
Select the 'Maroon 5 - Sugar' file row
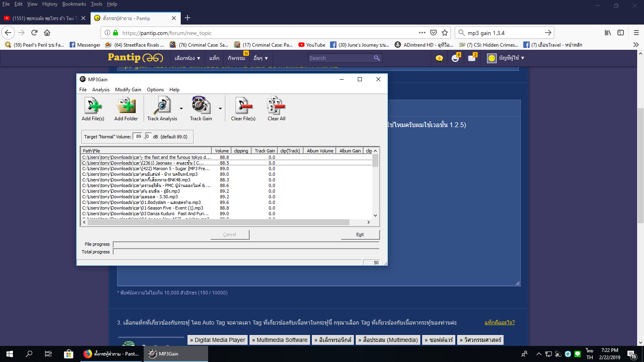coord(227,169)
